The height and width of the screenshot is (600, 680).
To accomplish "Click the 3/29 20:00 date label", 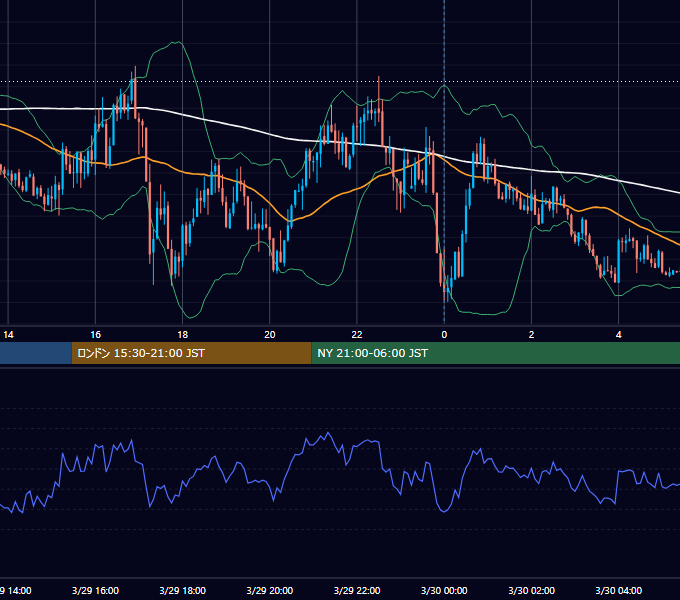I will tap(270, 590).
